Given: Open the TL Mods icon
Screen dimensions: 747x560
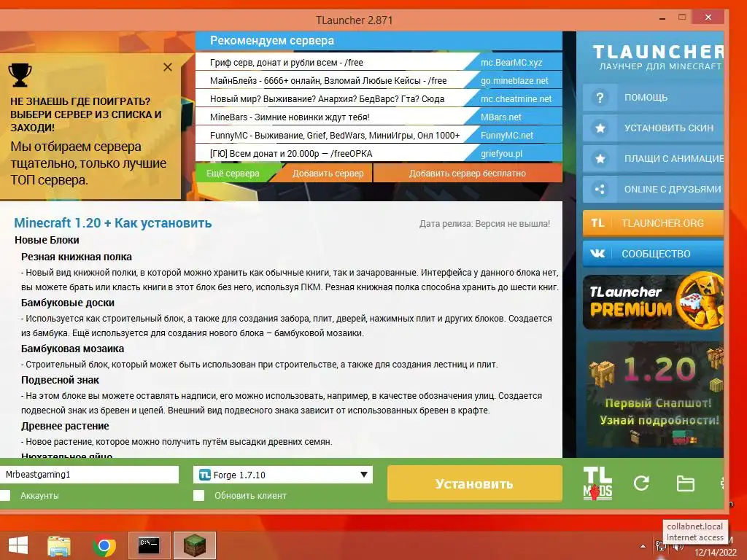Looking at the screenshot, I should pyautogui.click(x=598, y=483).
